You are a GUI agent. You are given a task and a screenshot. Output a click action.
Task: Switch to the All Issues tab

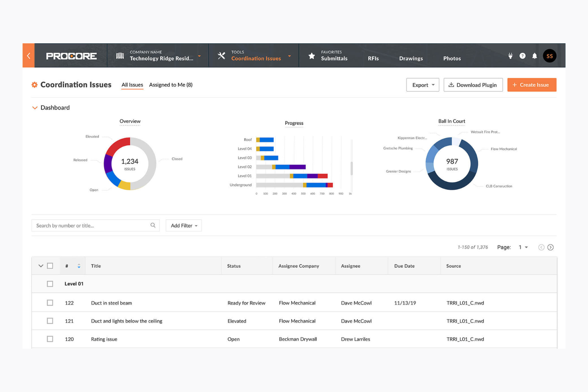point(132,85)
